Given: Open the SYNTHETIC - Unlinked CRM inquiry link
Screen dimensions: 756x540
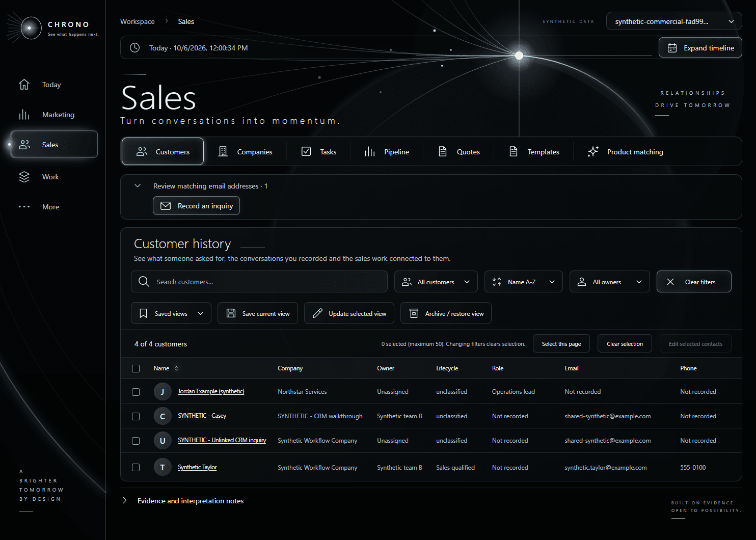Looking at the screenshot, I should [222, 440].
